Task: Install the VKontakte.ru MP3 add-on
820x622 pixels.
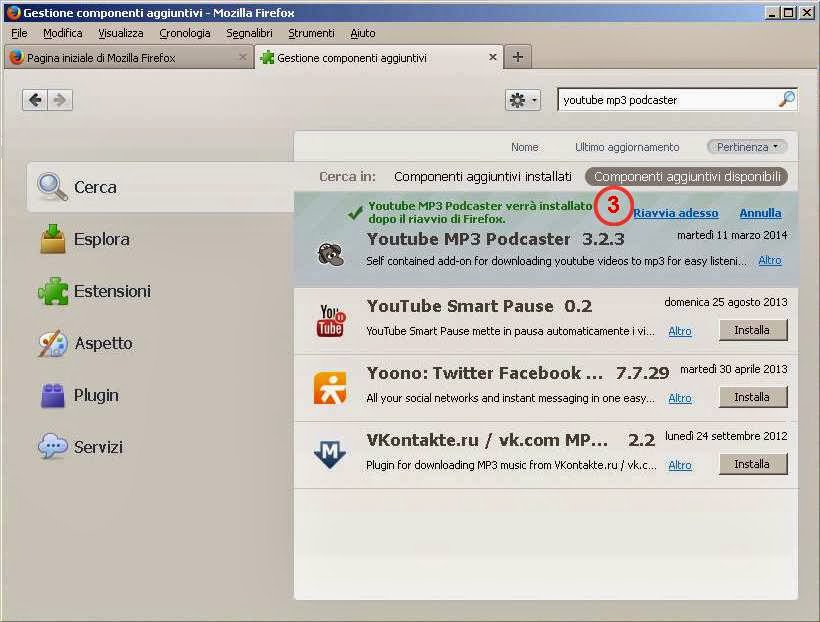Action: click(x=753, y=464)
